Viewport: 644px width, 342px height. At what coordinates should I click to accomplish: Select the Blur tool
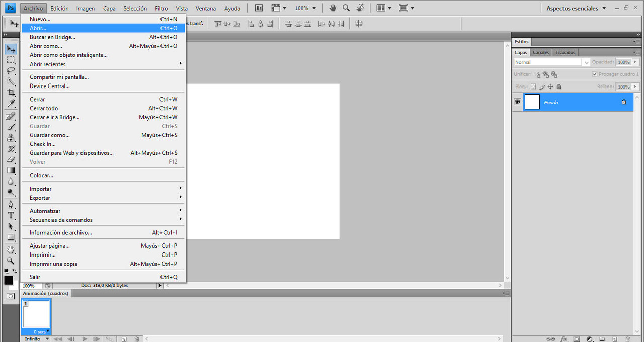click(11, 182)
